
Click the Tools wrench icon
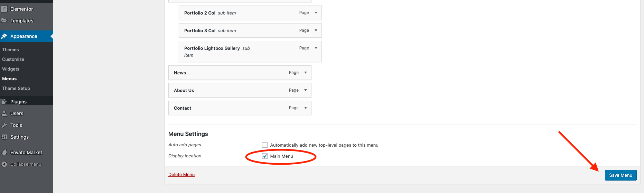pos(4,125)
